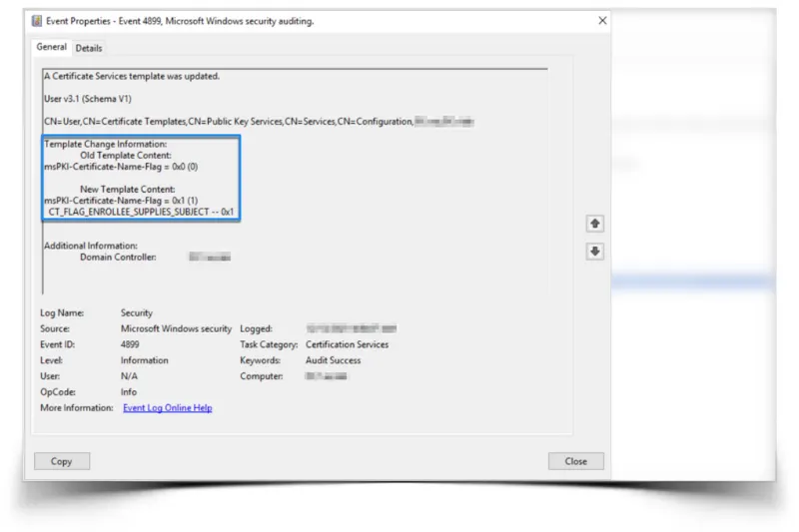Click the Keywords value 'Audit Success'
The width and height of the screenshot is (799, 532).
click(x=334, y=360)
